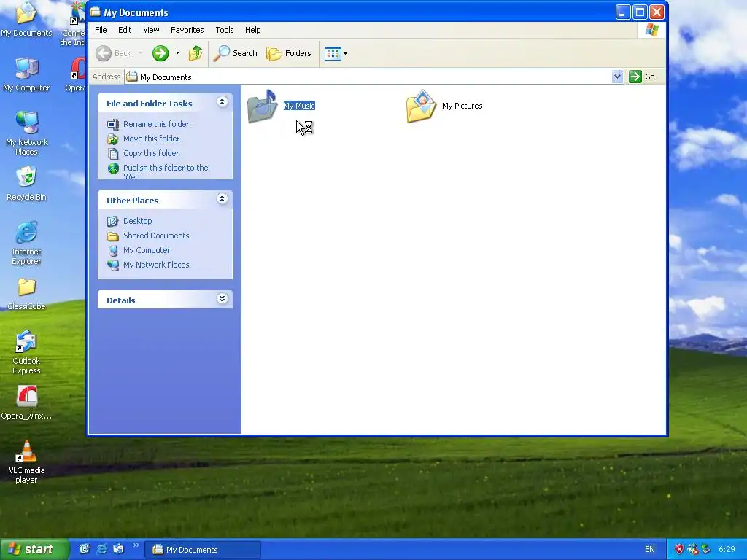Screen dimensions: 747x560
Task: Open the Favorites menu
Action: pyautogui.click(x=187, y=30)
